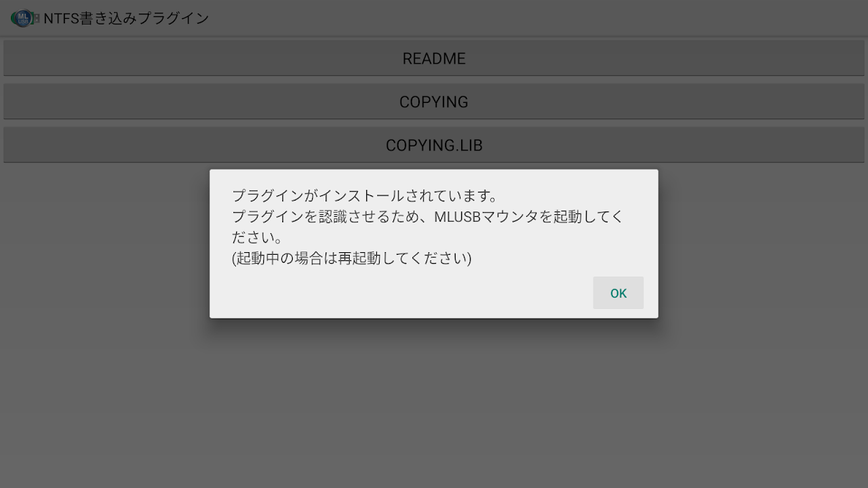Click the (起動中の場合は再起動してください) note line
This screenshot has width=868, height=488.
coord(351,258)
